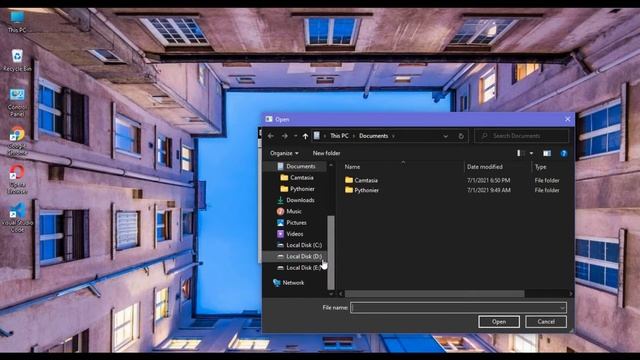Click navigation pane scroll down arrow
Image resolution: width=640 pixels, height=360 pixels.
(331, 293)
